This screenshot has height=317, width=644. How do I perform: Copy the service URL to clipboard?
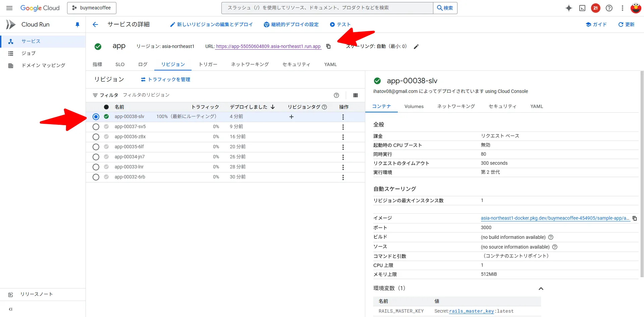328,46
